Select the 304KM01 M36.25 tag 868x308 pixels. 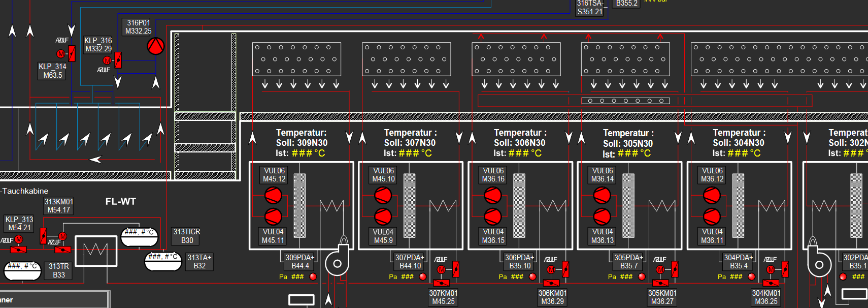pos(766,297)
